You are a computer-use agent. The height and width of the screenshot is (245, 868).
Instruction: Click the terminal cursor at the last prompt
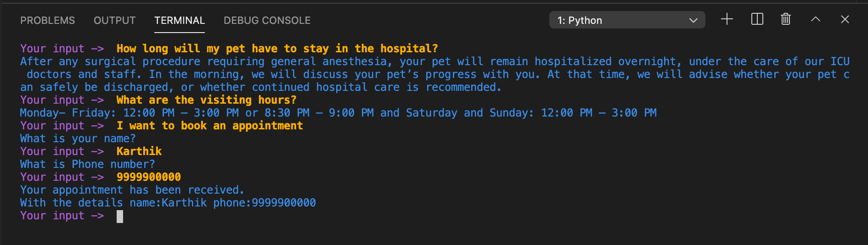coord(120,216)
